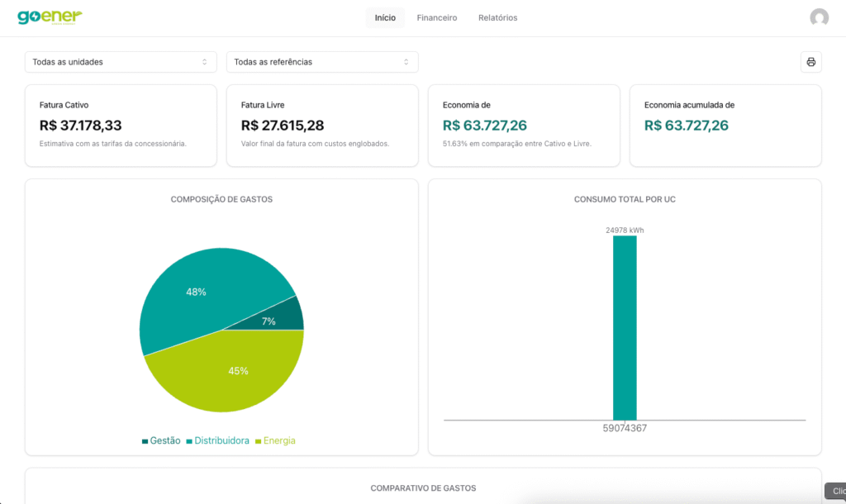Switch to the Financeiro tab
The image size is (846, 504).
point(437,17)
